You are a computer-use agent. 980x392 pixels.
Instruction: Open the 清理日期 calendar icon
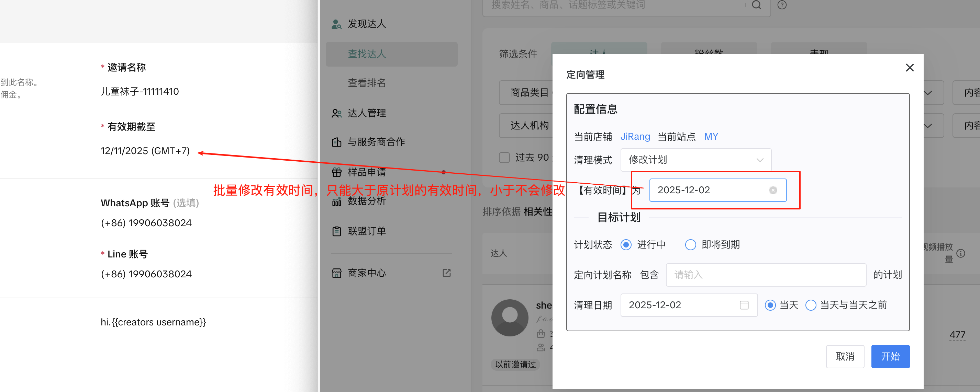pos(744,305)
